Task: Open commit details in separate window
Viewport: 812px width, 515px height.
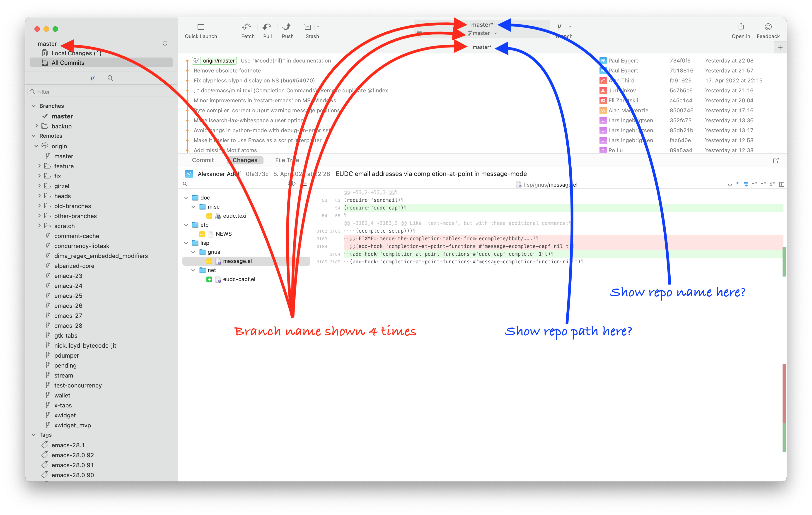Action: click(776, 160)
